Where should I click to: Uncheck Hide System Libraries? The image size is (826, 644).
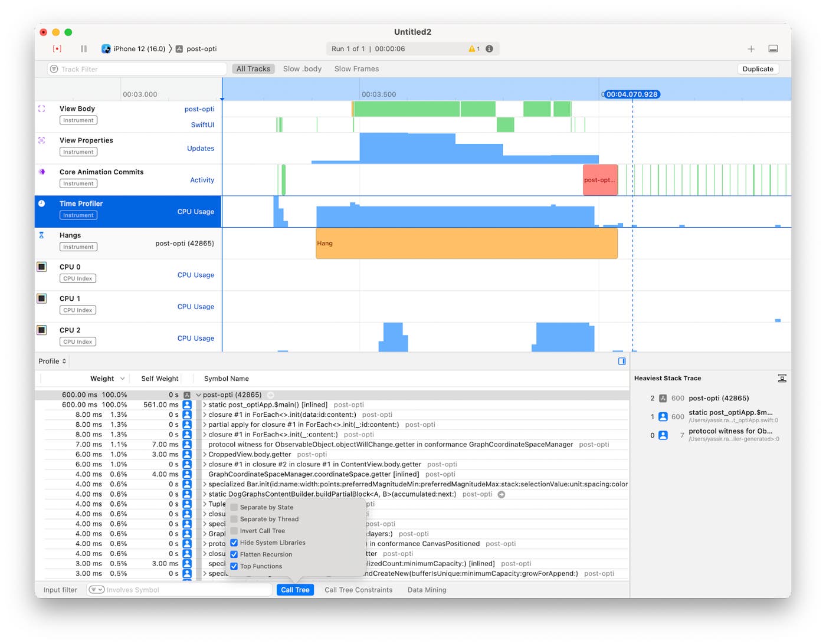point(234,543)
